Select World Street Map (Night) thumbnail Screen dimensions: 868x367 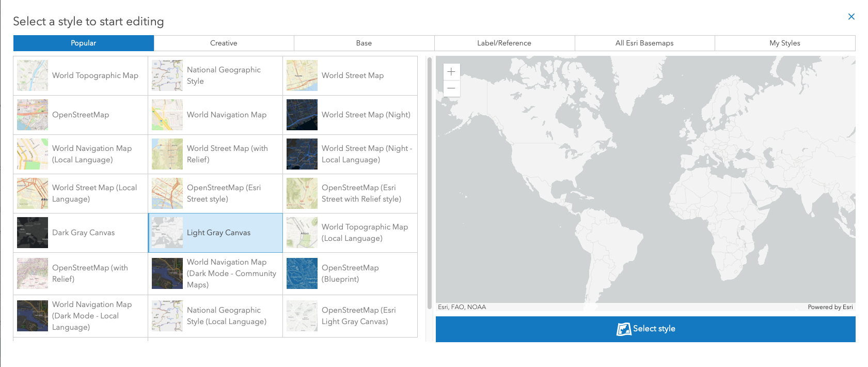(x=302, y=115)
